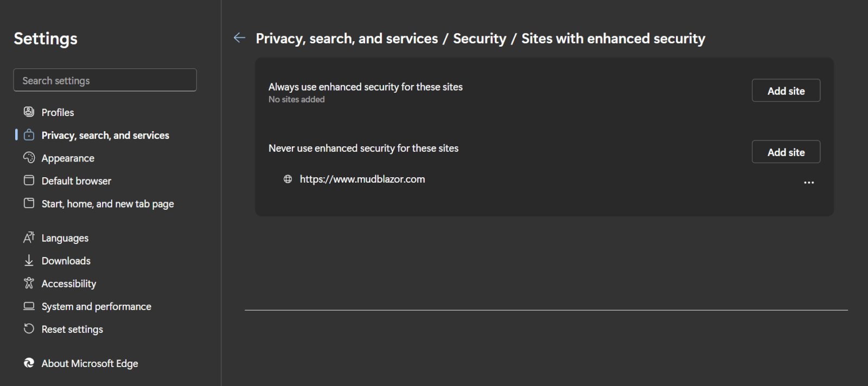
Task: Click the Reset settings icon
Action: [x=29, y=329]
